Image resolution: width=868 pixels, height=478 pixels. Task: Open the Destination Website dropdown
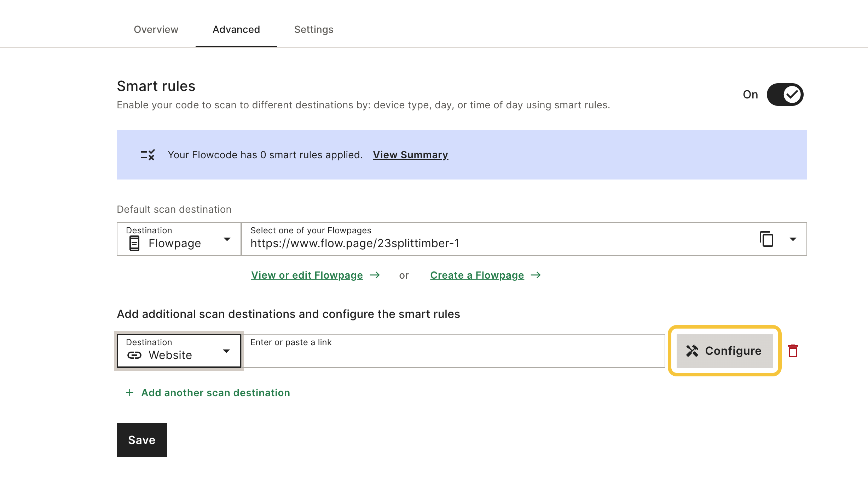tap(179, 351)
